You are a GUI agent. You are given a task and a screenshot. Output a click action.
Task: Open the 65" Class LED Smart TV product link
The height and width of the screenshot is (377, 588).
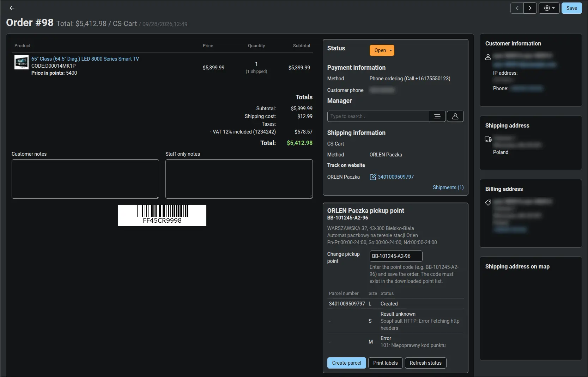pyautogui.click(x=85, y=59)
